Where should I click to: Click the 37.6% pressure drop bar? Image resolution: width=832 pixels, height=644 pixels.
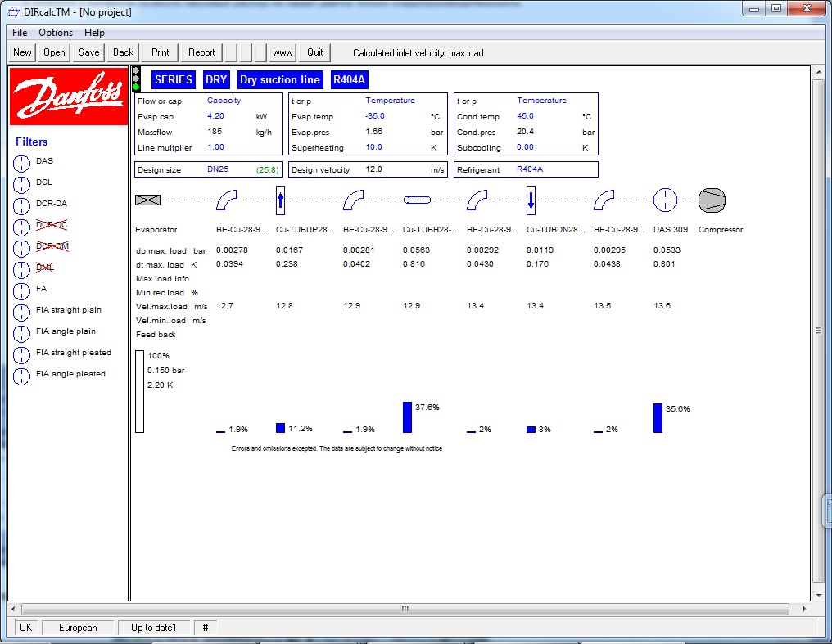pos(408,417)
